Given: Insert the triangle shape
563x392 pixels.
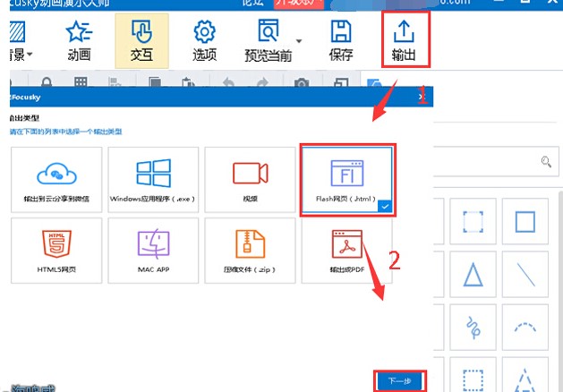Looking at the screenshot, I should (x=473, y=274).
